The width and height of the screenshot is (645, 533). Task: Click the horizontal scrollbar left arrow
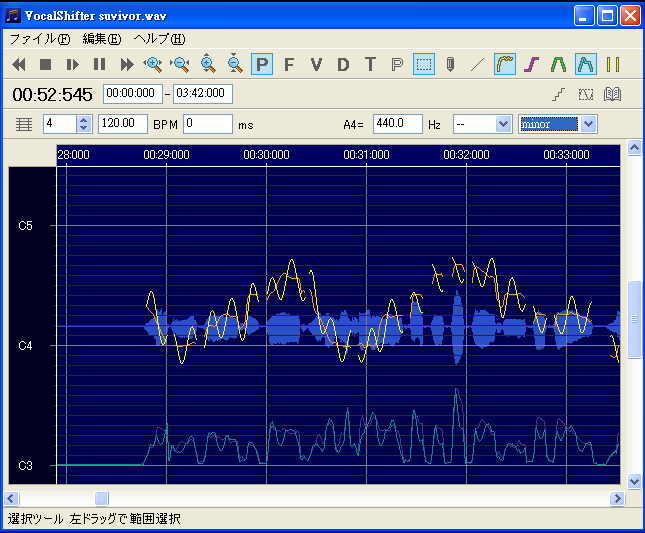pyautogui.click(x=11, y=499)
